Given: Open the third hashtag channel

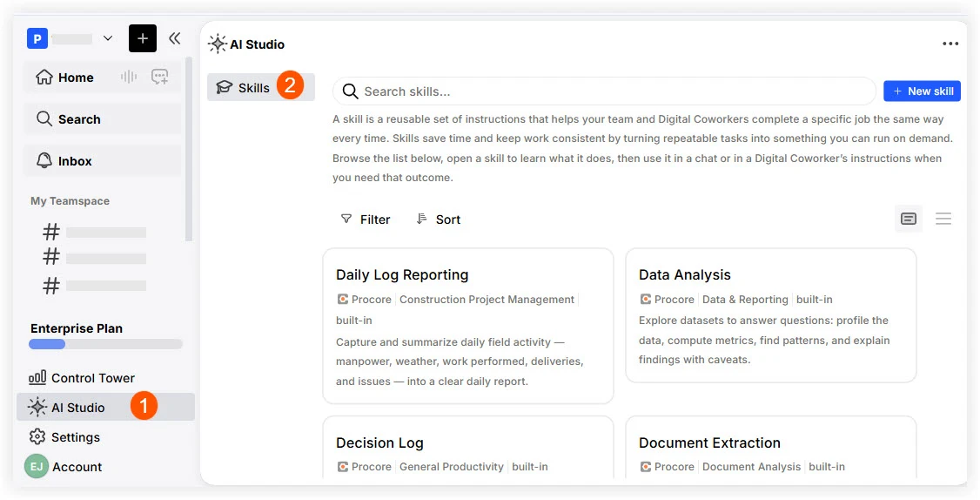Looking at the screenshot, I should 94,286.
